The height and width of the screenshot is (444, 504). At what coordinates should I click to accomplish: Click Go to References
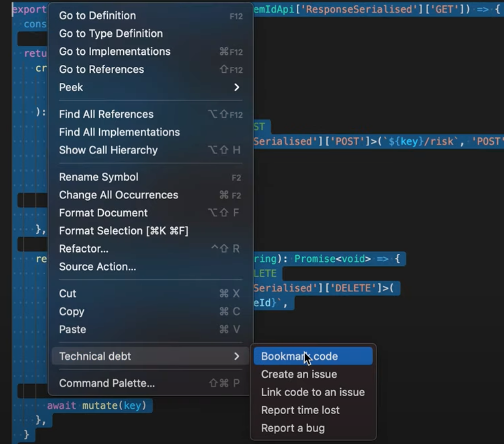(150, 69)
